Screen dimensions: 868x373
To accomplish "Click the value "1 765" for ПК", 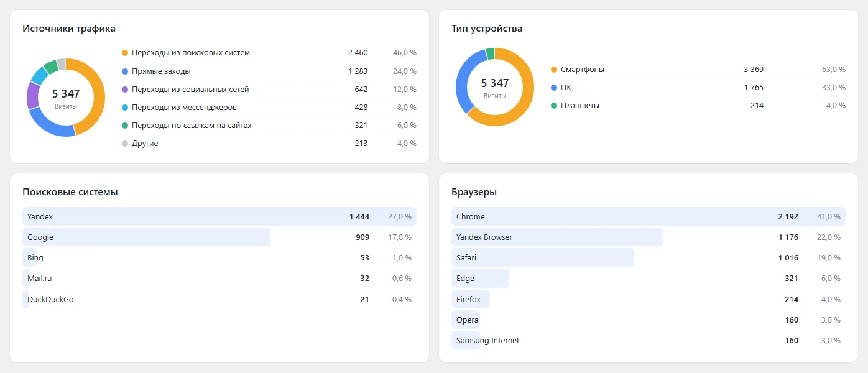I will tap(754, 88).
